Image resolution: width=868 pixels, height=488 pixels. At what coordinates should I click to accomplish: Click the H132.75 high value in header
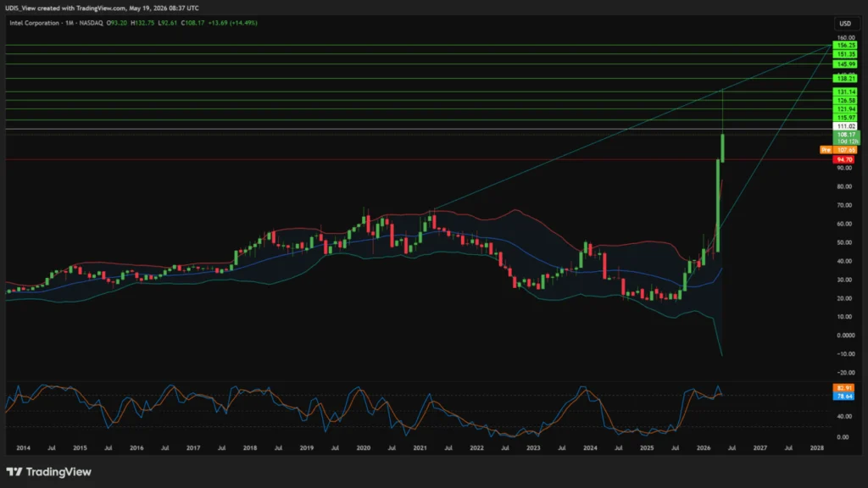(142, 23)
